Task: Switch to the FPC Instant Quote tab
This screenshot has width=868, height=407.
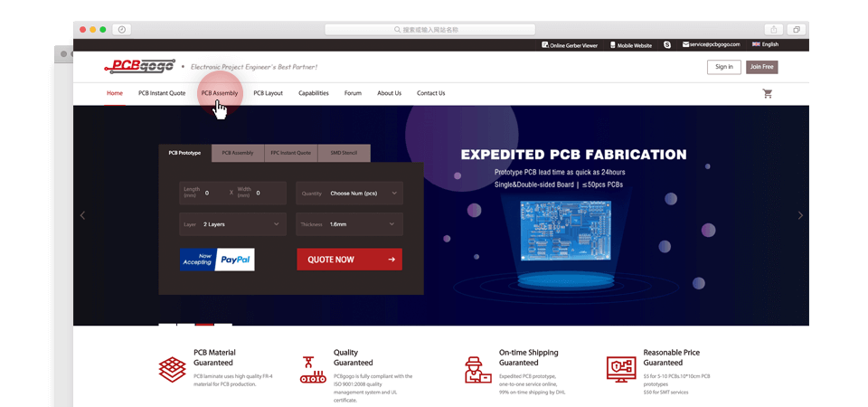Action: (290, 153)
